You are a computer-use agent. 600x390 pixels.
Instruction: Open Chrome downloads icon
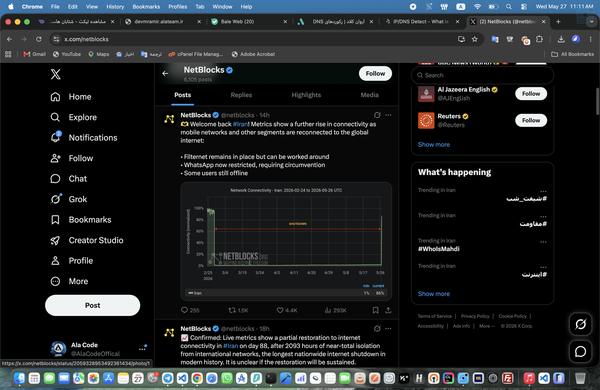[x=561, y=39]
